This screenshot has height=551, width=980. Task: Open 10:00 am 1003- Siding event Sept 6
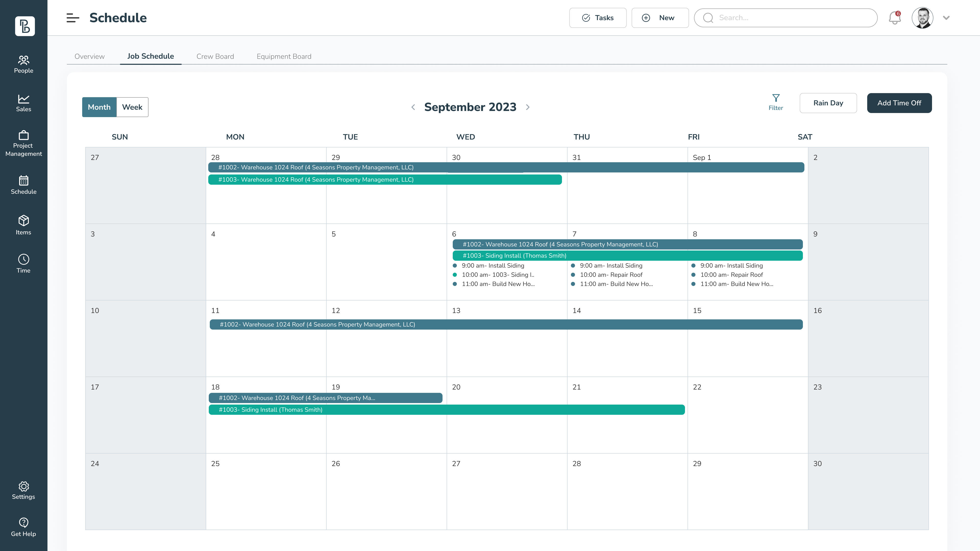coord(494,275)
